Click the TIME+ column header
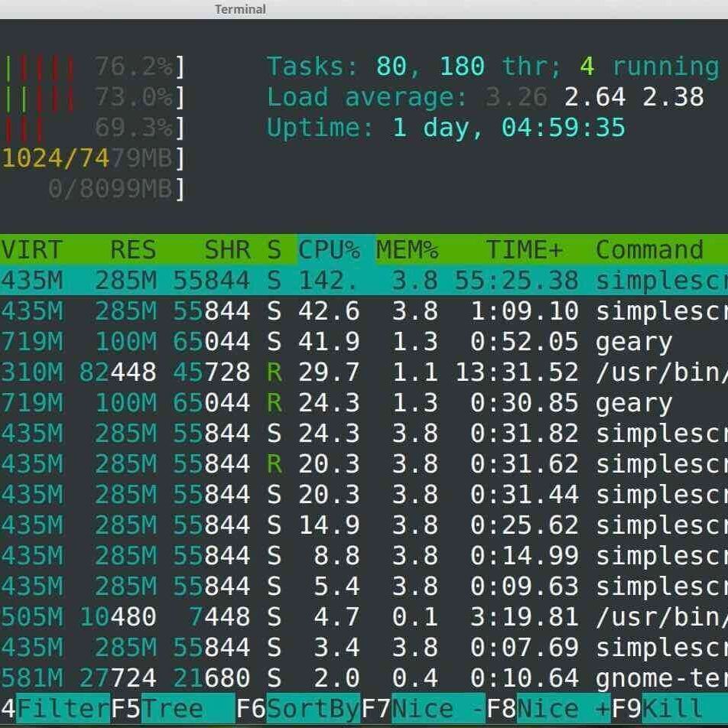The width and height of the screenshot is (728, 728). coord(524,250)
